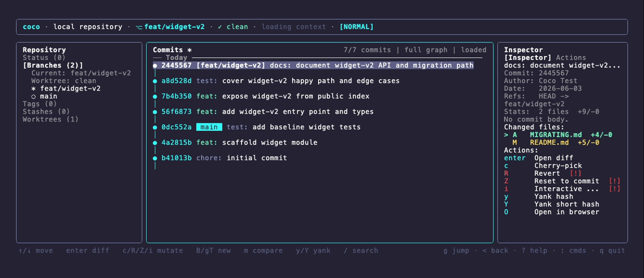The image size is (644, 278).
Task: Click c/R/Z/i mutate hint in footer
Action: pos(152,251)
